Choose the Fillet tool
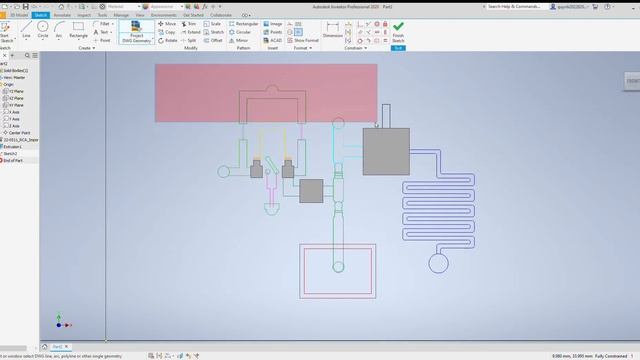 pos(102,24)
